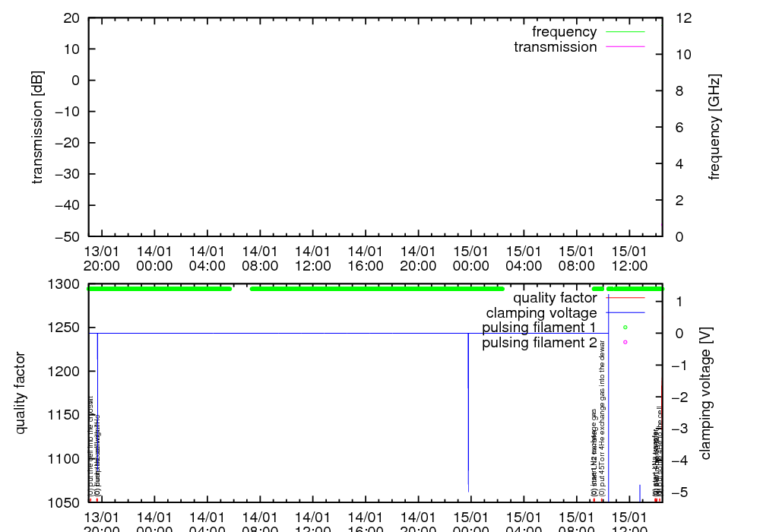
Task: Click the "frequency [GHz]" vertical axis title
Action: 714,128
